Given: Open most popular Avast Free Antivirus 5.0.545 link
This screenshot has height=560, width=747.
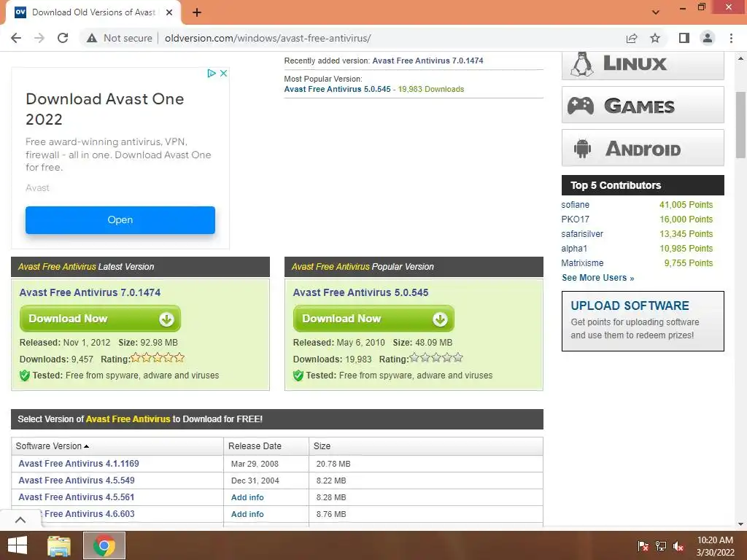Looking at the screenshot, I should coord(337,89).
